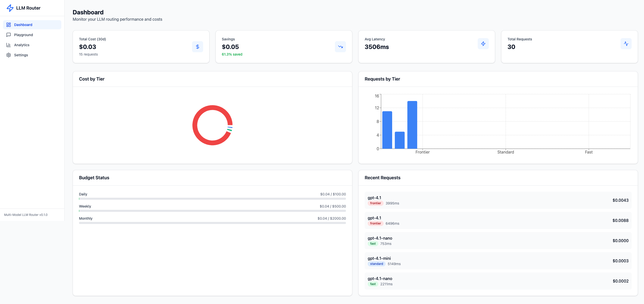The image size is (644, 304).
Task: Click the Dashboard grid icon in sidebar
Action: point(9,25)
